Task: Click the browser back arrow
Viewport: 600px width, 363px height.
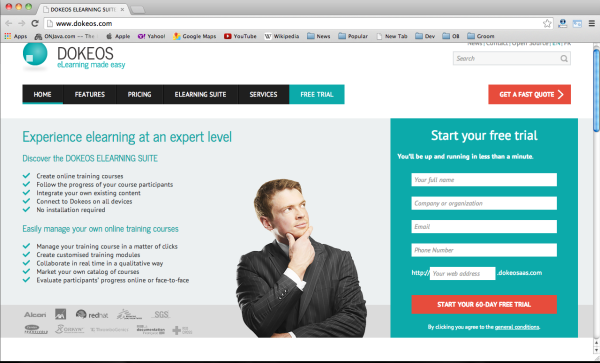Action: tap(8, 23)
